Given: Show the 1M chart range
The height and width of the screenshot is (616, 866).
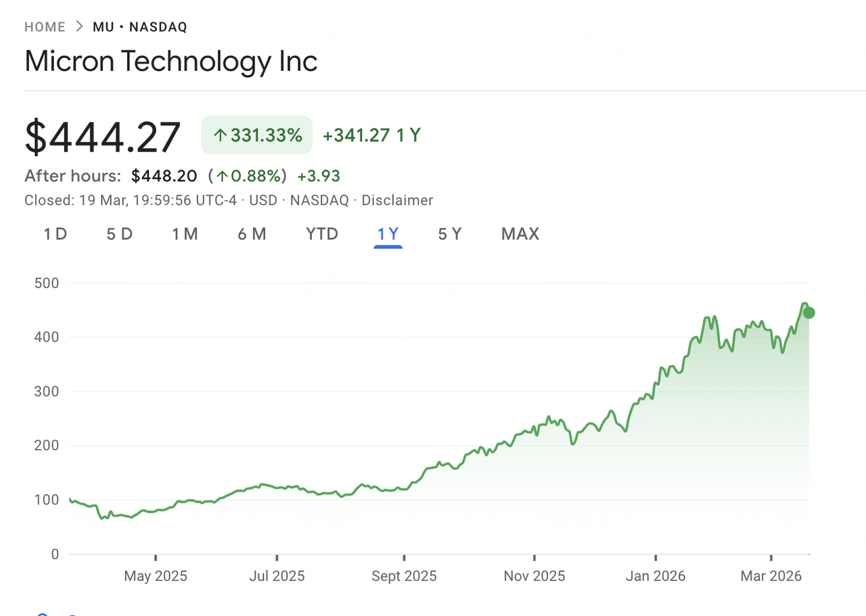Looking at the screenshot, I should point(185,234).
